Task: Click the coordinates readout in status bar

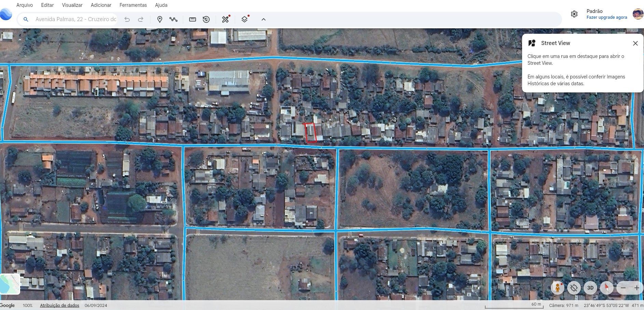Action: pos(606,306)
